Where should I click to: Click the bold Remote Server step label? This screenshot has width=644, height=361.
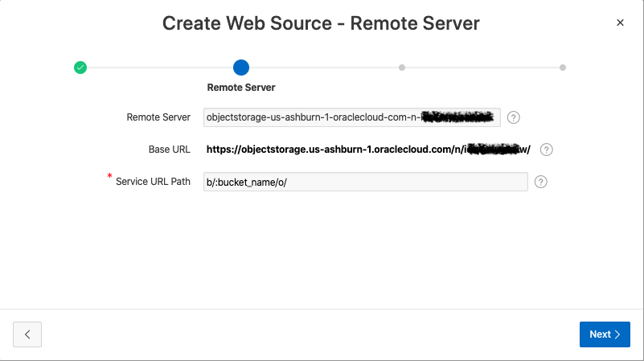coord(241,87)
